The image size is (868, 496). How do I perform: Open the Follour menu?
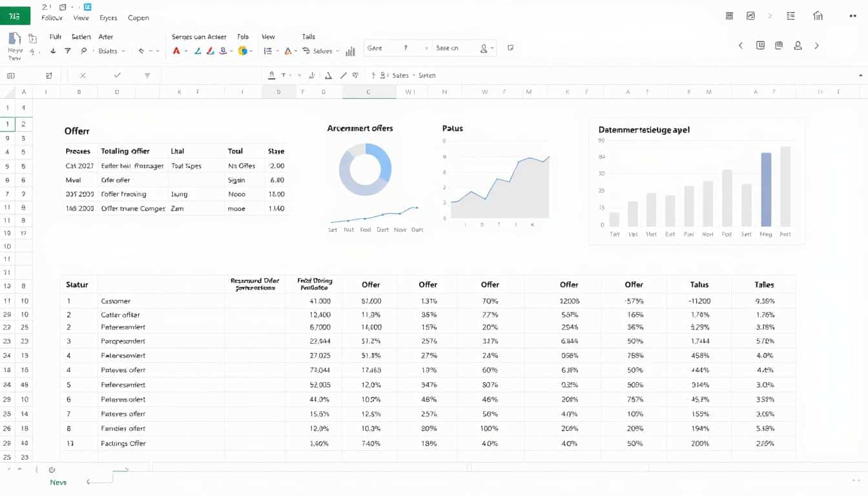[x=52, y=18]
